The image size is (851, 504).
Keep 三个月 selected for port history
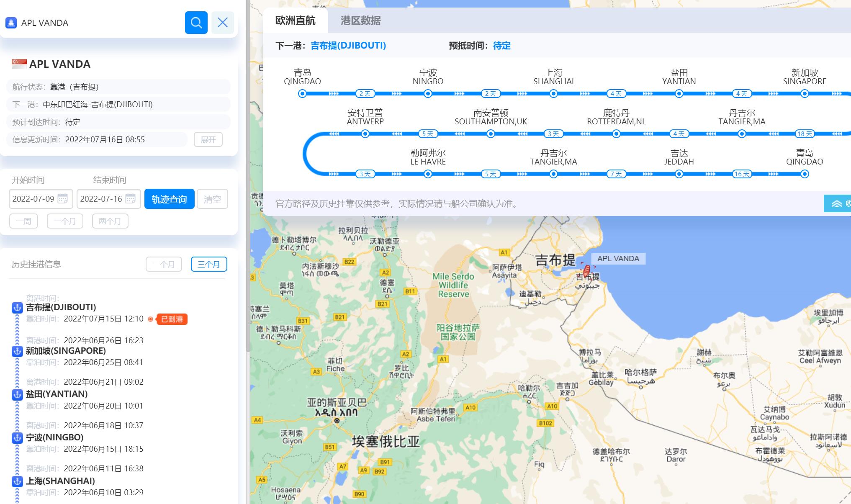[x=209, y=264]
